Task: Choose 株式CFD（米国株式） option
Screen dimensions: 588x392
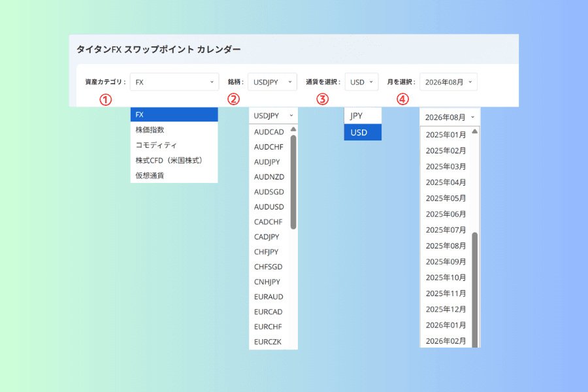Action: pyautogui.click(x=174, y=160)
